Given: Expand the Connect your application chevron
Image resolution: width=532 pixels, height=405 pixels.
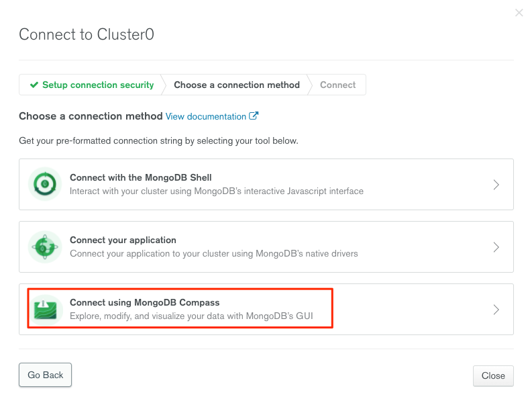Looking at the screenshot, I should 496,247.
